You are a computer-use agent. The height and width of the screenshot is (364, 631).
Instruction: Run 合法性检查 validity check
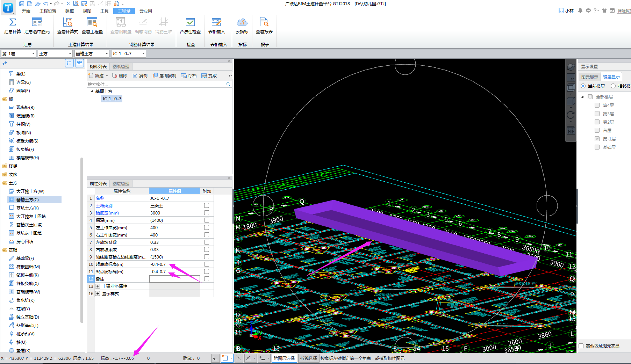click(190, 26)
